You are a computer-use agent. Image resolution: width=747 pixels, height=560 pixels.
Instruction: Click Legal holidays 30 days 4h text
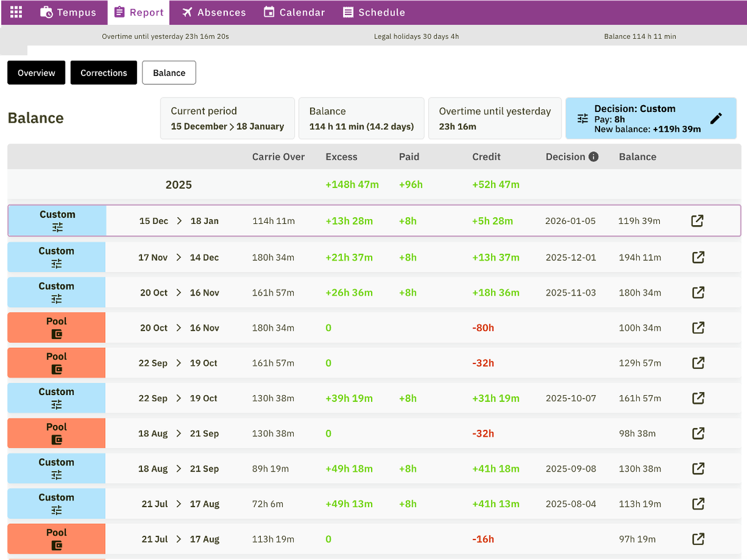point(416,36)
